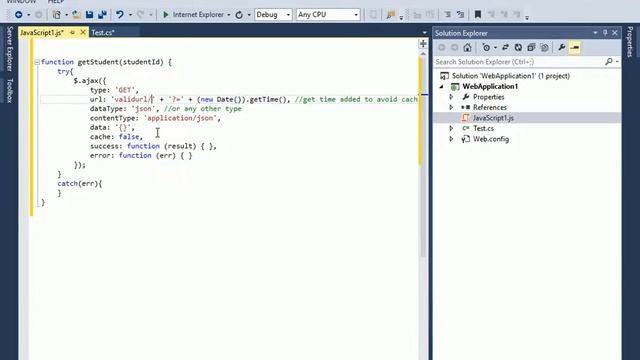Image resolution: width=640 pixels, height=360 pixels.
Task: Open the Properties side tab
Action: click(630, 42)
